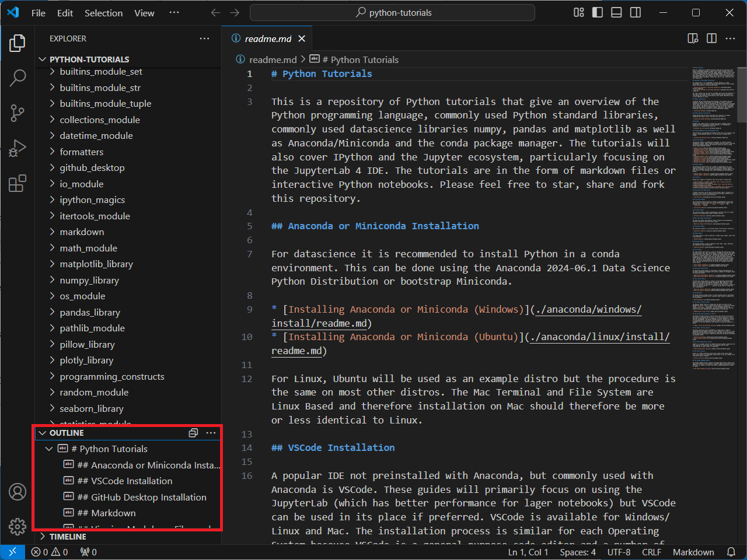Split the editor to the right
Screen dimensions: 747x560
(711, 38)
